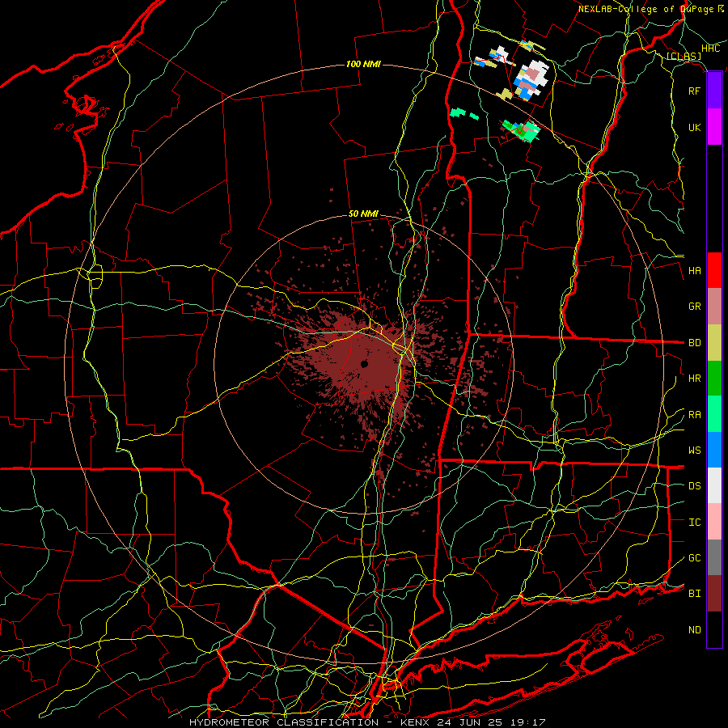
Task: Click the BI legend label
Action: [694, 594]
